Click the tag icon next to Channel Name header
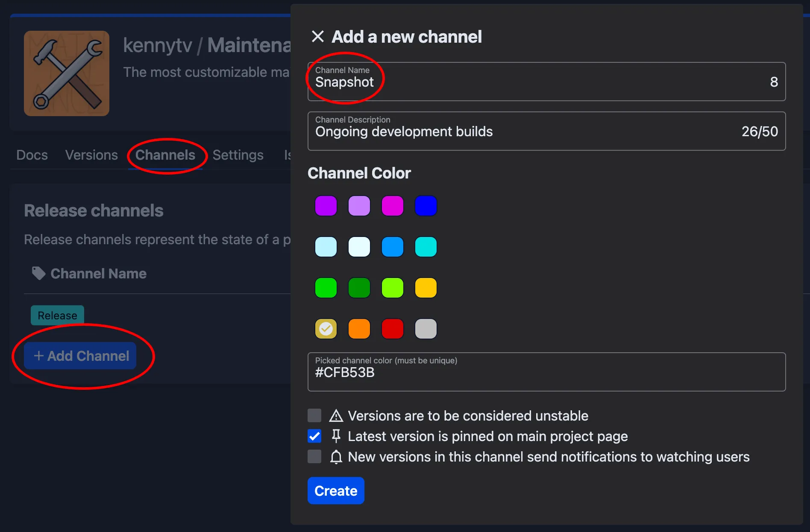The image size is (810, 532). click(38, 273)
